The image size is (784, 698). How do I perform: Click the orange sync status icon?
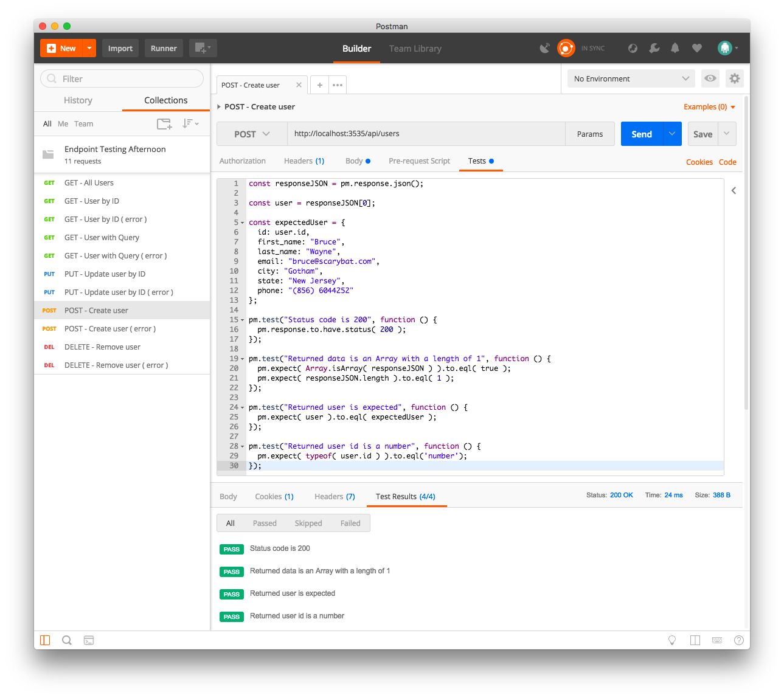(566, 48)
